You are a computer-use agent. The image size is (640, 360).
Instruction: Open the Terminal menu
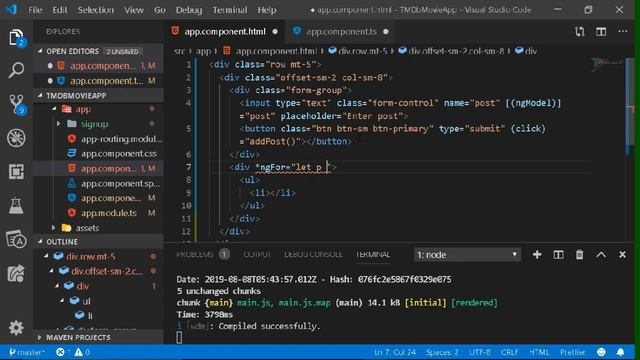(x=230, y=10)
